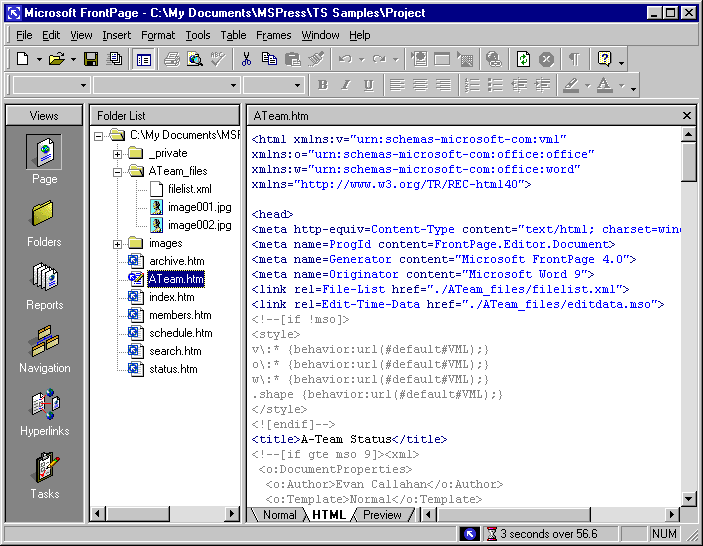703x546 pixels.
Task: Toggle Italic formatting button
Action: click(x=346, y=85)
